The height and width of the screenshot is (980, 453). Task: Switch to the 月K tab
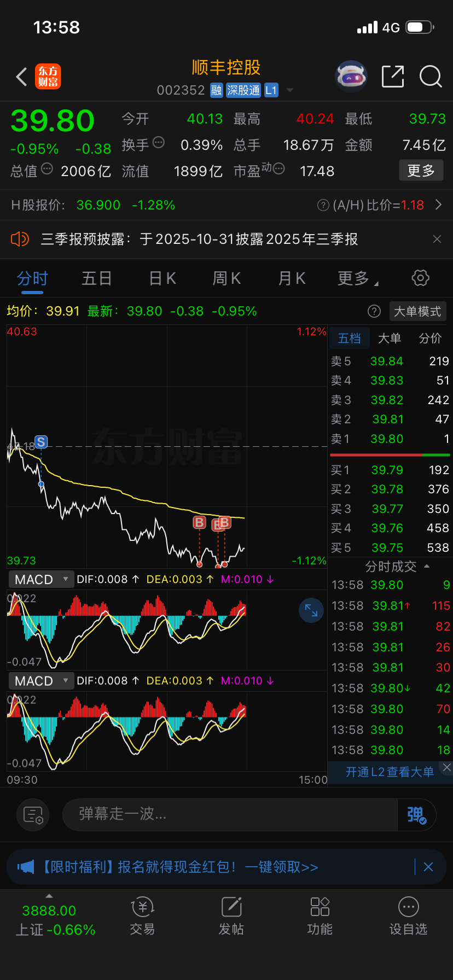tap(292, 278)
